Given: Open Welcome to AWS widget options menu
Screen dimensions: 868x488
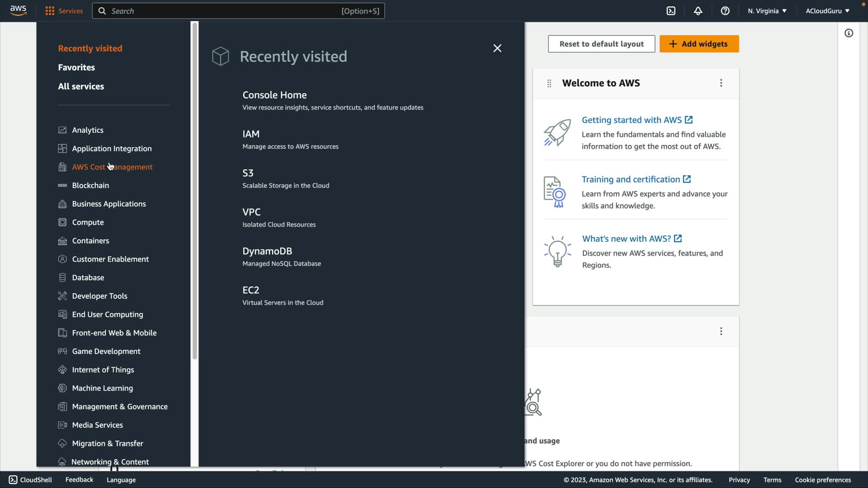Looking at the screenshot, I should click(721, 83).
